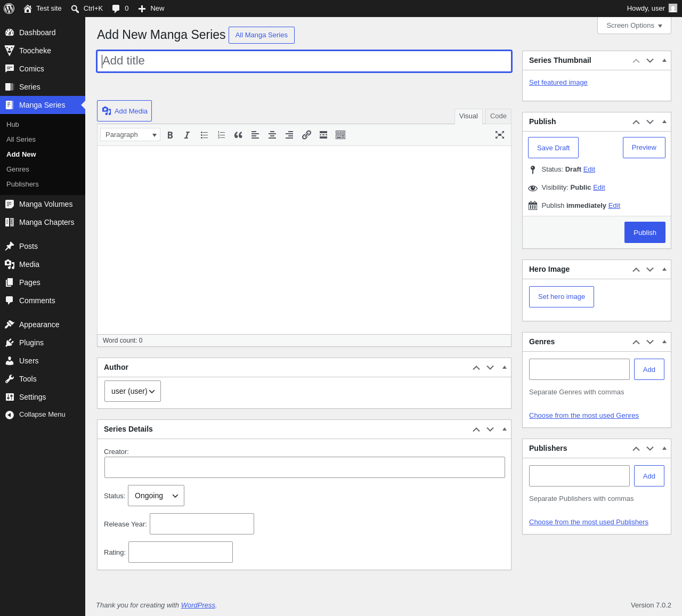Add button in Publishers panel
The width and height of the screenshot is (682, 616).
(649, 476)
